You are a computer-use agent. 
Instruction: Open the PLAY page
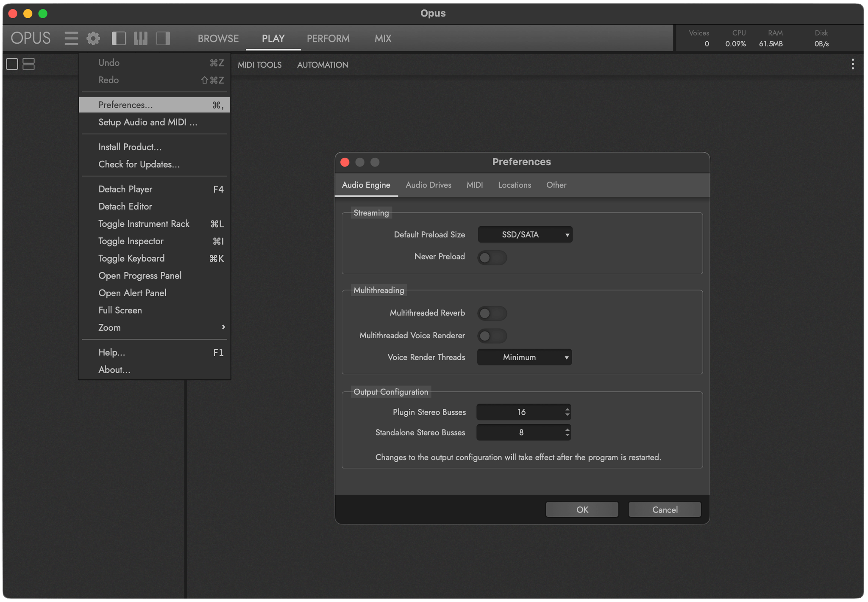pos(273,39)
